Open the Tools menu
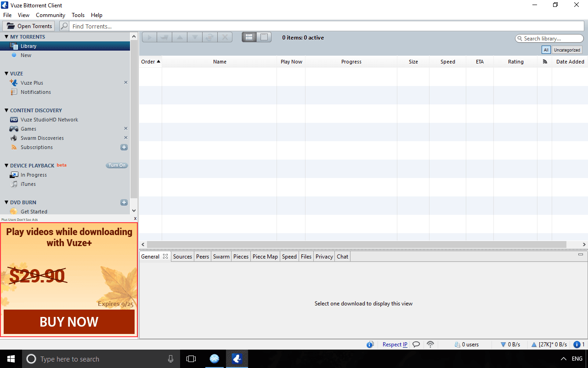The width and height of the screenshot is (588, 368). click(78, 15)
